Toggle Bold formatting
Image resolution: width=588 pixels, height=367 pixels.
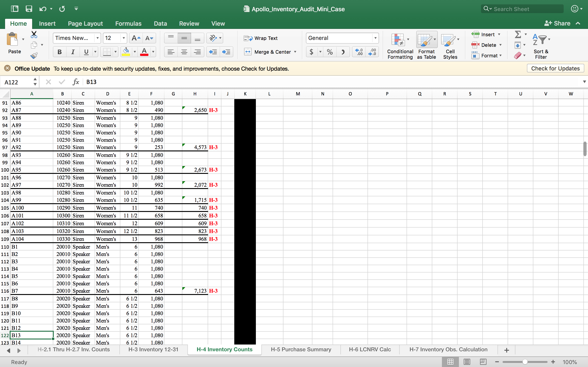point(59,52)
